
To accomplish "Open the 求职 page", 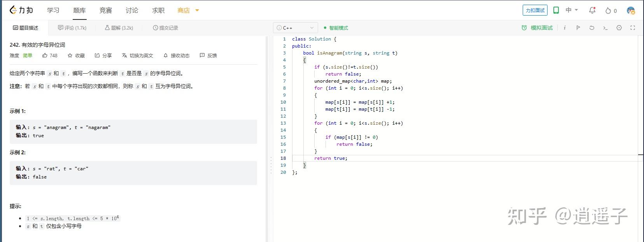I will point(158,10).
